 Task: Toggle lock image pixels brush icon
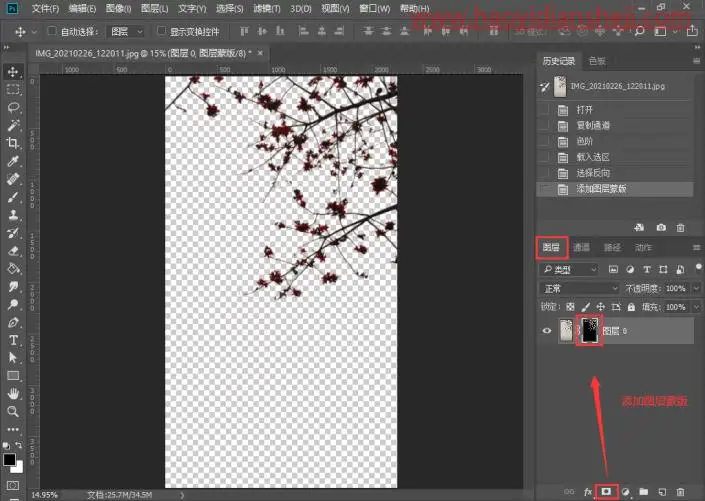point(585,307)
